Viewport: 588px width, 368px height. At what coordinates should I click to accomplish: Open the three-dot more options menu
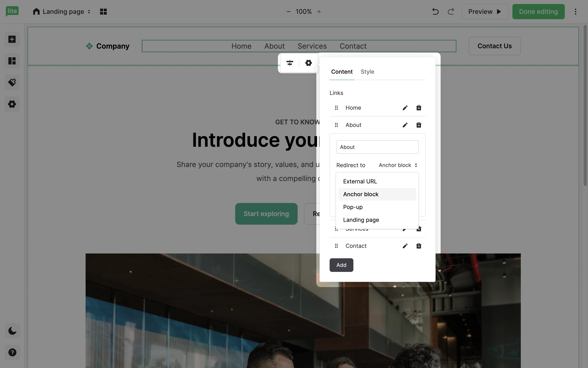tap(575, 12)
